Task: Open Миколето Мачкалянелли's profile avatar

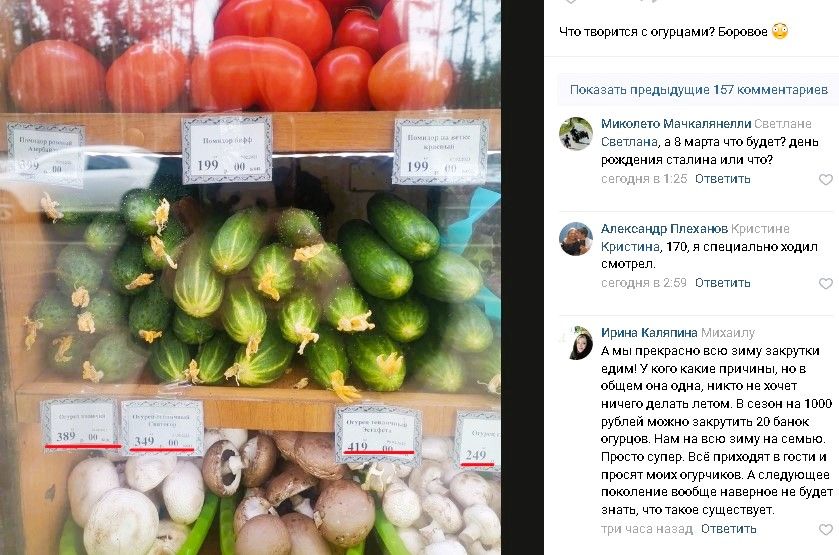Action: click(576, 134)
